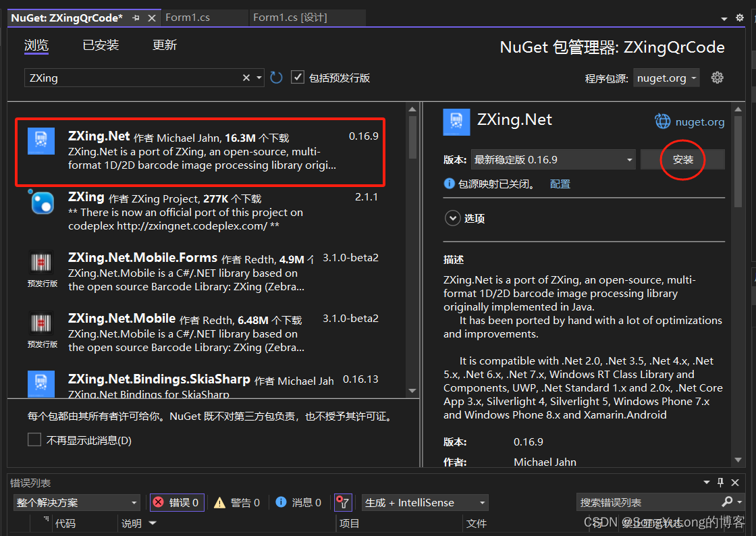Click the ZXing.Net package icon in list
756x536 pixels.
click(x=41, y=140)
